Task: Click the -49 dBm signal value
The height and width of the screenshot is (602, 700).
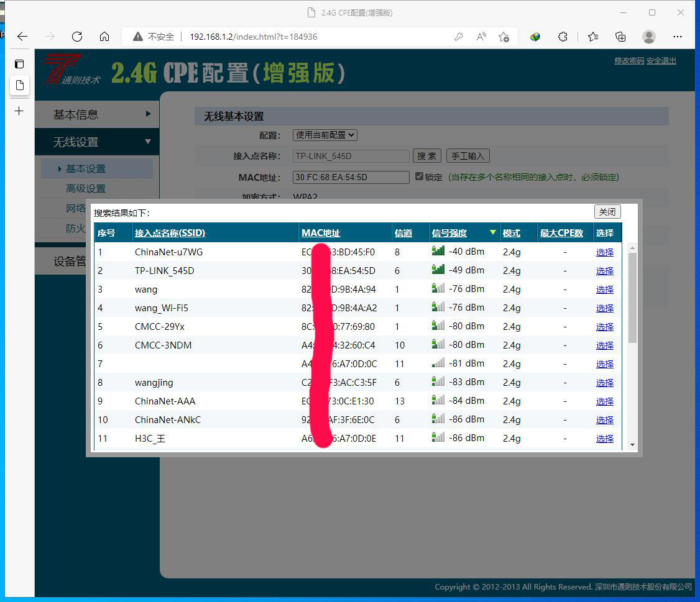Action: point(466,270)
